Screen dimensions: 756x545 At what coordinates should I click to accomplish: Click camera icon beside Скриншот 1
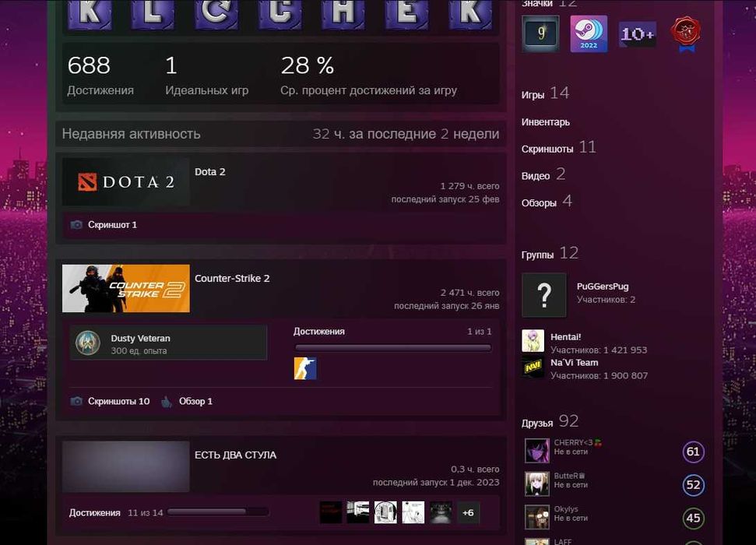pyautogui.click(x=76, y=225)
